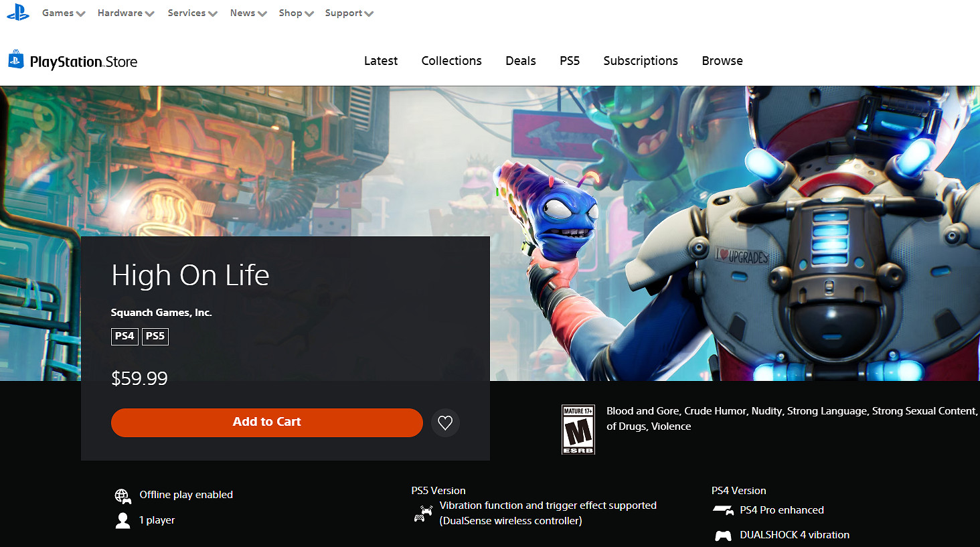
Task: Click the DUALSHOCK 4 vibration controller icon
Action: click(723, 535)
